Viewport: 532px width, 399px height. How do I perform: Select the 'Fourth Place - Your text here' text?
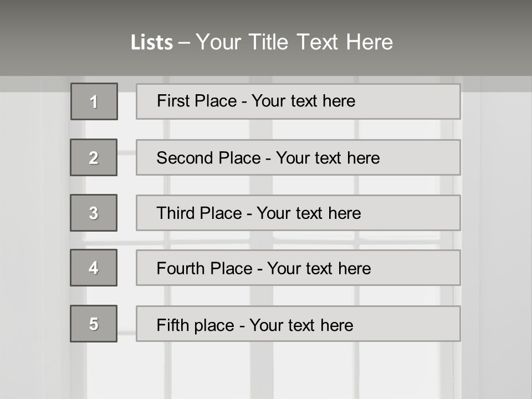[x=264, y=269]
